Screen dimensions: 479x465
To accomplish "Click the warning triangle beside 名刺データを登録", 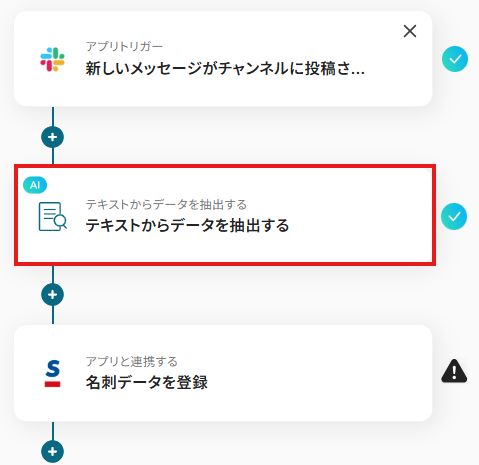I will (454, 371).
